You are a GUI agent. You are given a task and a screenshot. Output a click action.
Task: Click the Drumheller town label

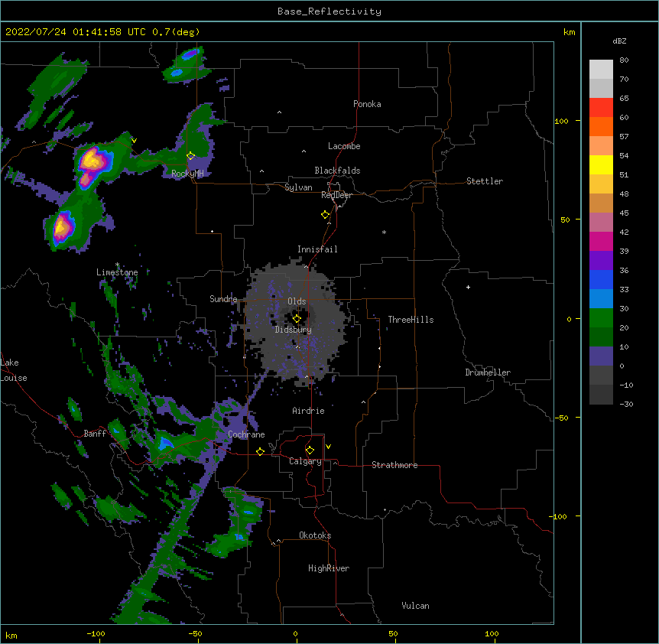coord(488,372)
